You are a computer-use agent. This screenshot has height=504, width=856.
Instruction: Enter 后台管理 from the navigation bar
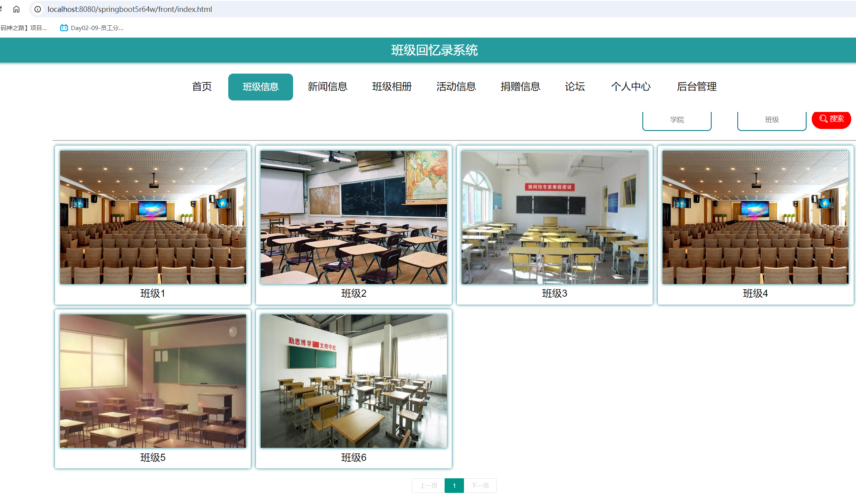697,87
